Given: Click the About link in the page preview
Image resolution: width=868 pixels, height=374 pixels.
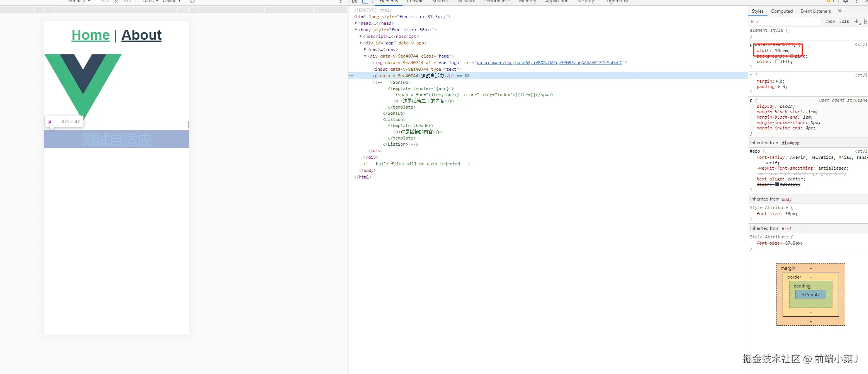Looking at the screenshot, I should (x=141, y=35).
